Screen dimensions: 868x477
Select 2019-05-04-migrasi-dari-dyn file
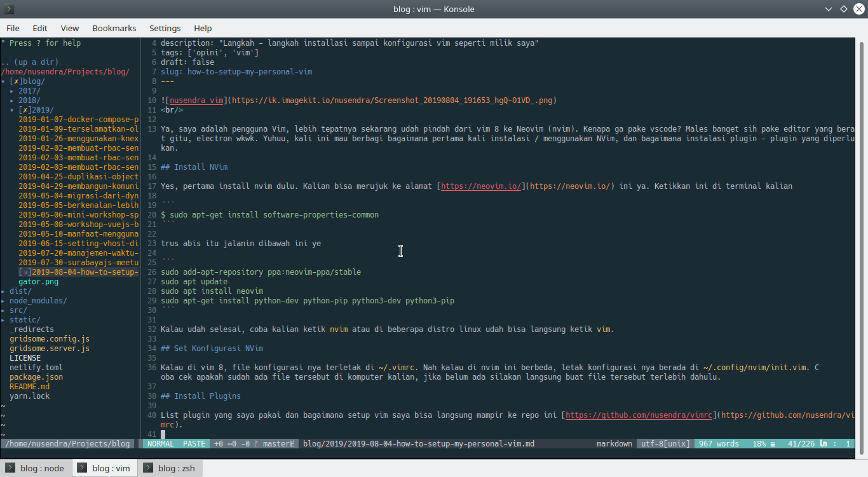pos(79,196)
